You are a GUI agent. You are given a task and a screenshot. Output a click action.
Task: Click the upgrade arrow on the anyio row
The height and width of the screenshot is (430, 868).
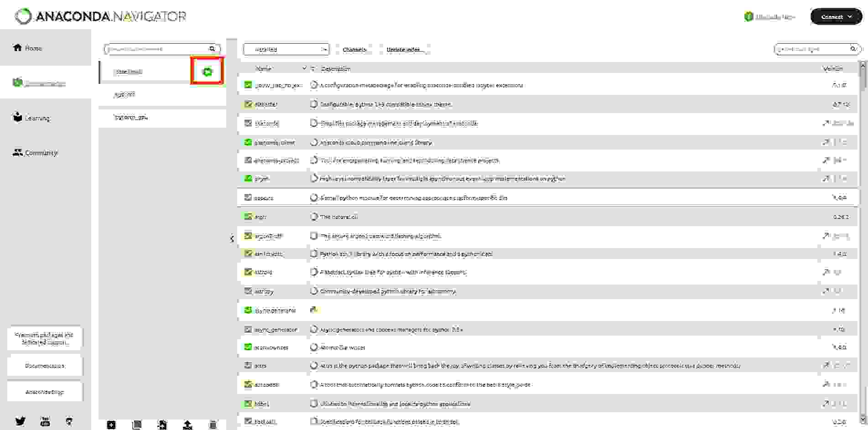click(826, 178)
